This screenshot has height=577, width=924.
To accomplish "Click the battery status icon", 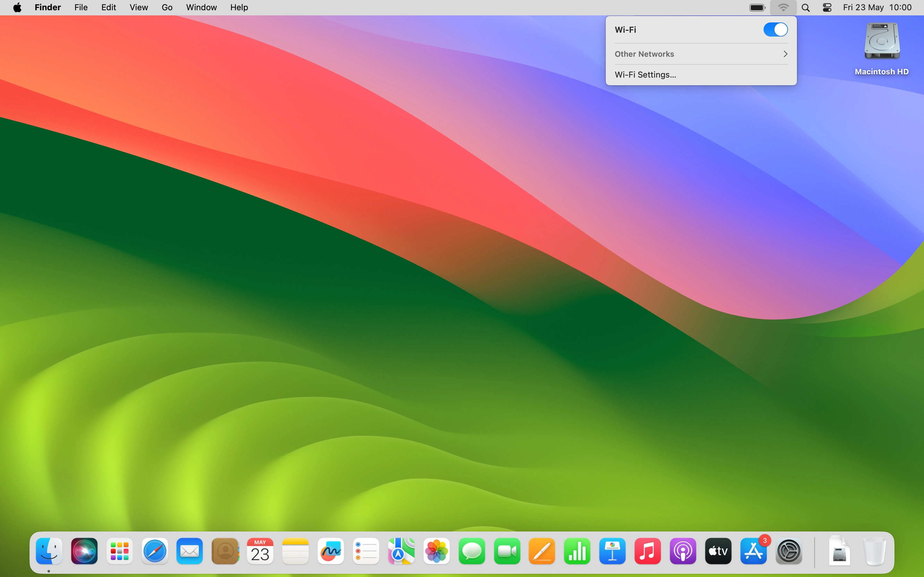I will point(757,8).
